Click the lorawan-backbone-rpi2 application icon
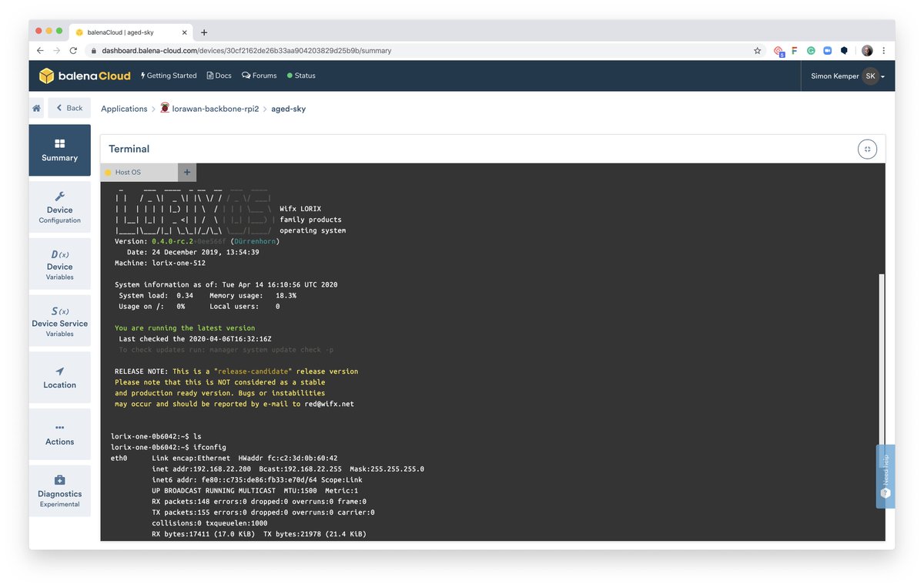The width and height of the screenshot is (924, 588). [165, 108]
